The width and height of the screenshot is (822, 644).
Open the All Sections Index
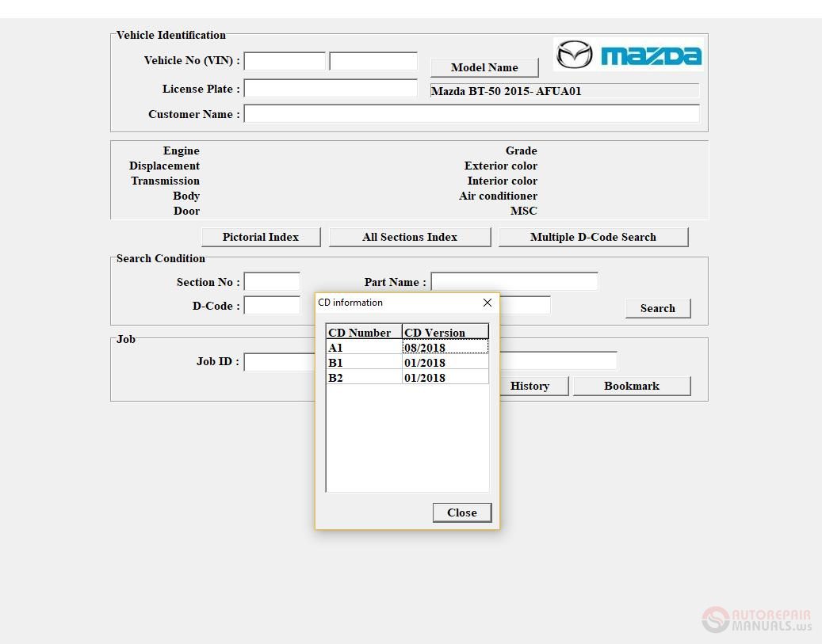pyautogui.click(x=409, y=236)
